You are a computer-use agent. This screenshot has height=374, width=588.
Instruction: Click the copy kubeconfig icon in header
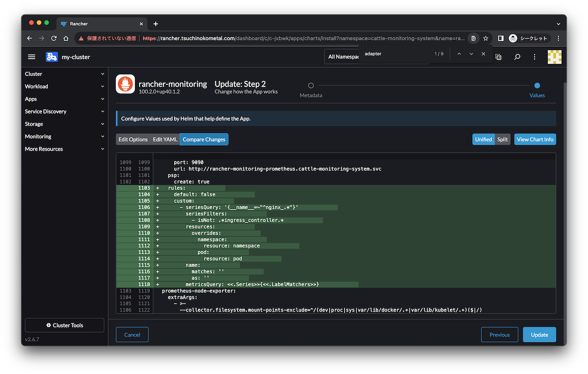[499, 57]
